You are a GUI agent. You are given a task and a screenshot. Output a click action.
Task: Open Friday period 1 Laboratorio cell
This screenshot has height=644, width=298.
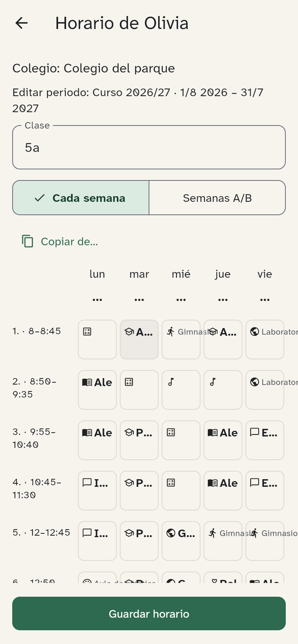[265, 340]
